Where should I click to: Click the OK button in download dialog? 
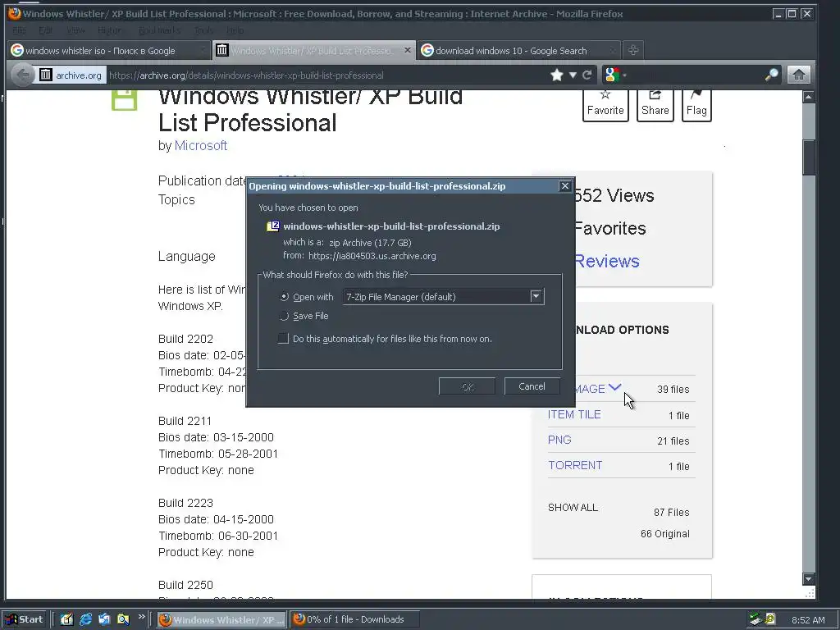(467, 386)
